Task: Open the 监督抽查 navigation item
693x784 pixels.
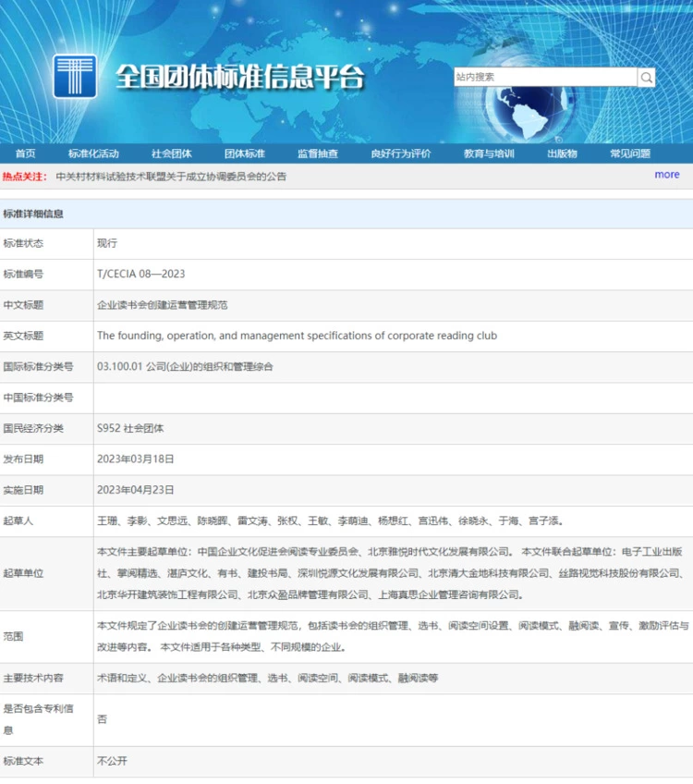Action: pyautogui.click(x=317, y=153)
